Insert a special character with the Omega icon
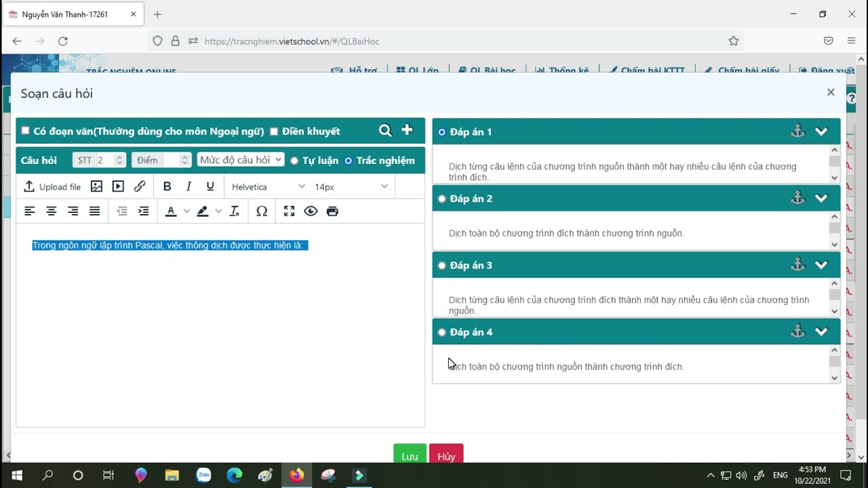The image size is (868, 488). pyautogui.click(x=262, y=211)
